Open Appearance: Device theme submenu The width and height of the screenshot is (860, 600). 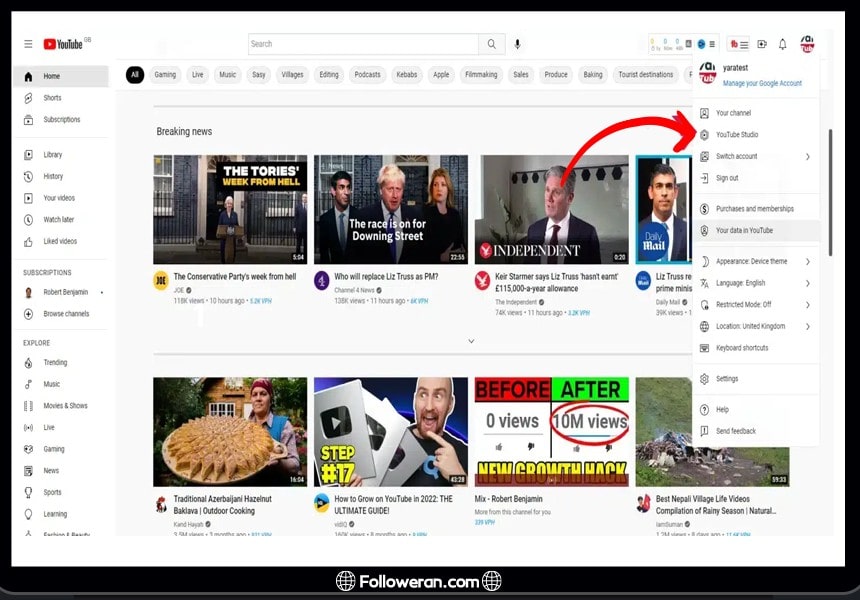point(751,261)
